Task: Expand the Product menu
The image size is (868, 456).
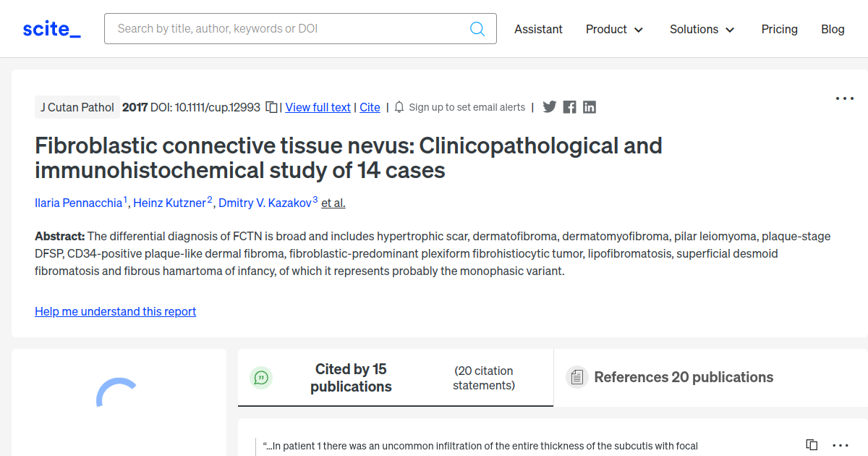Action: 614,29
